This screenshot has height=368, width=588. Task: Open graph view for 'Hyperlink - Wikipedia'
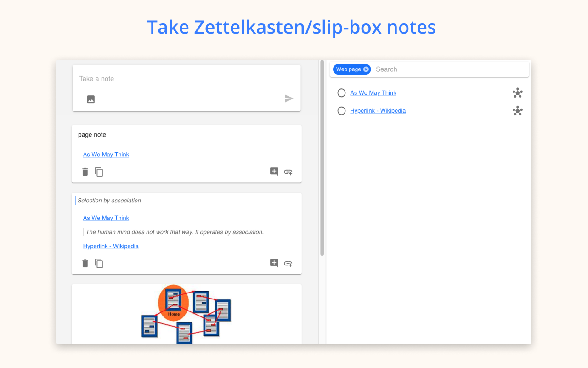518,111
